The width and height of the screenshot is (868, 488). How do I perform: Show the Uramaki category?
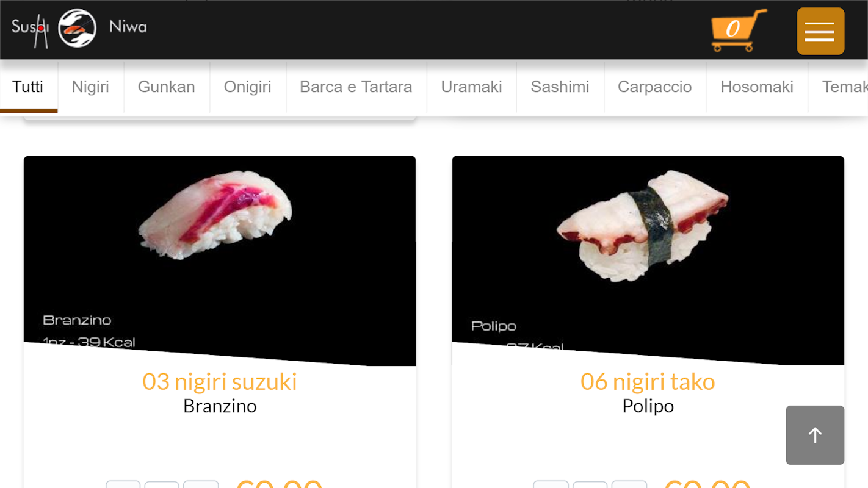pos(471,87)
